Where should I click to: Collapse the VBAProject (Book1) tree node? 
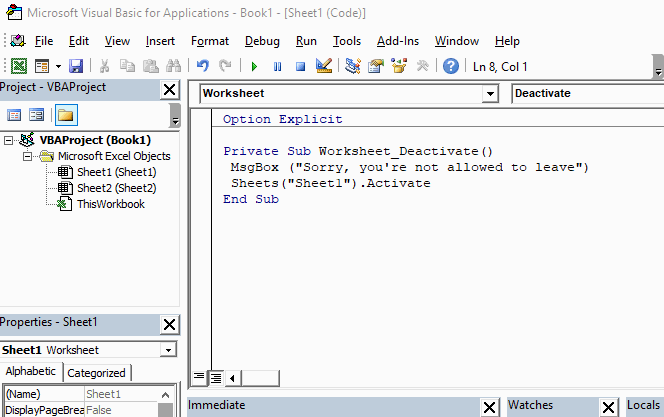(8, 140)
